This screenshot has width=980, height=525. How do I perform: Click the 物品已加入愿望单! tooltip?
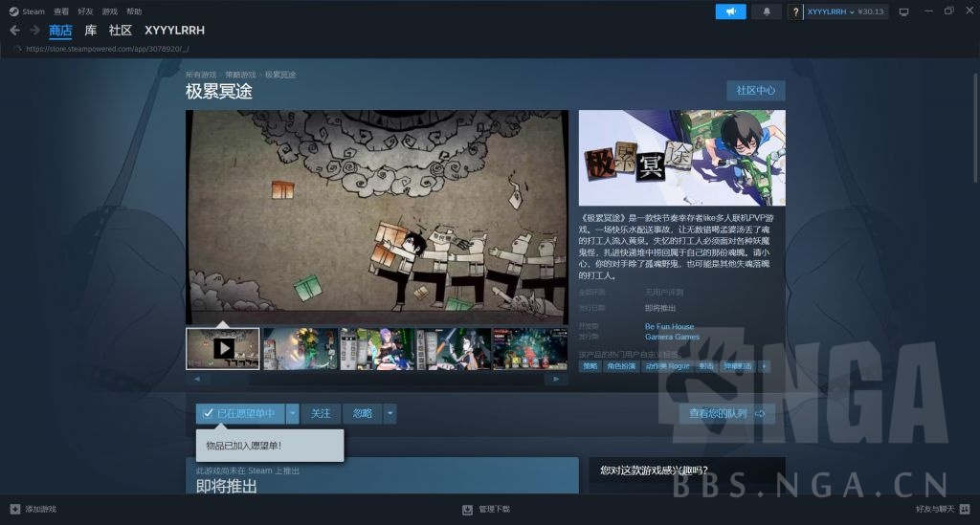click(269, 446)
